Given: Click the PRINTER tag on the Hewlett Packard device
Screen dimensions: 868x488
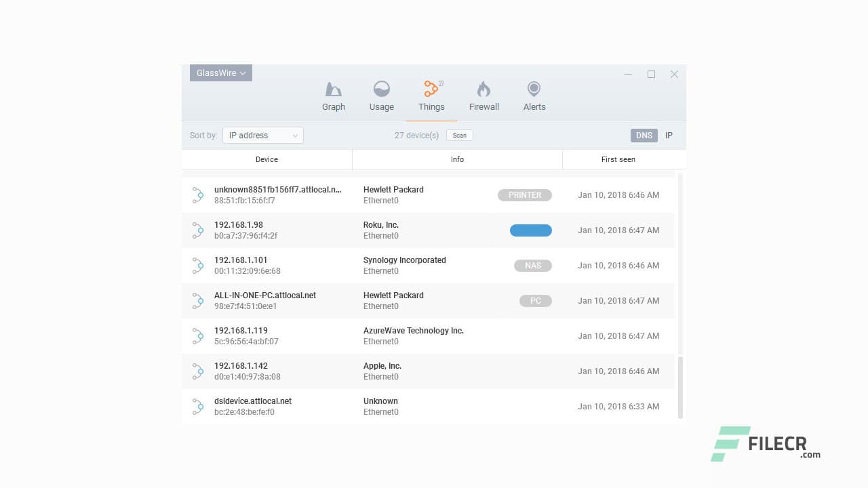Looking at the screenshot, I should (x=524, y=195).
